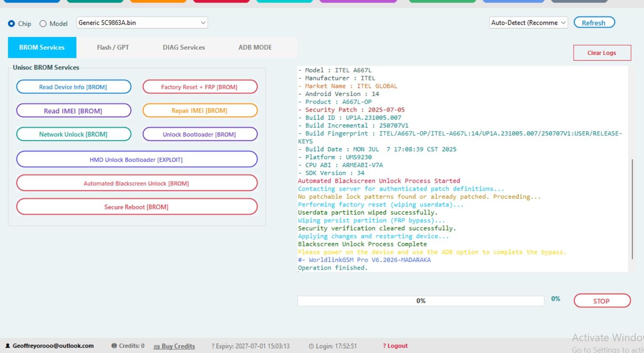Switch to the Flash / GPT tab
This screenshot has width=644, height=353.
(113, 47)
